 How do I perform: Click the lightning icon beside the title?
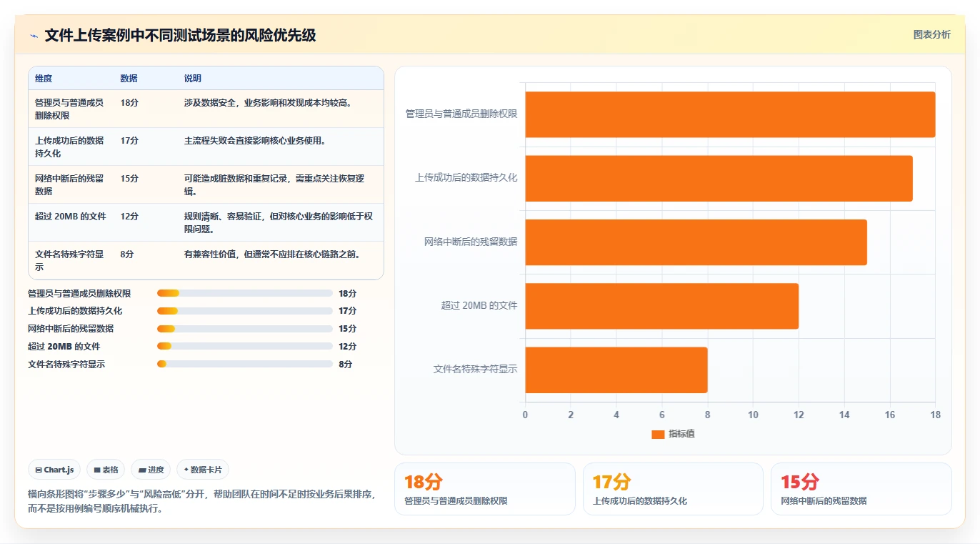34,36
